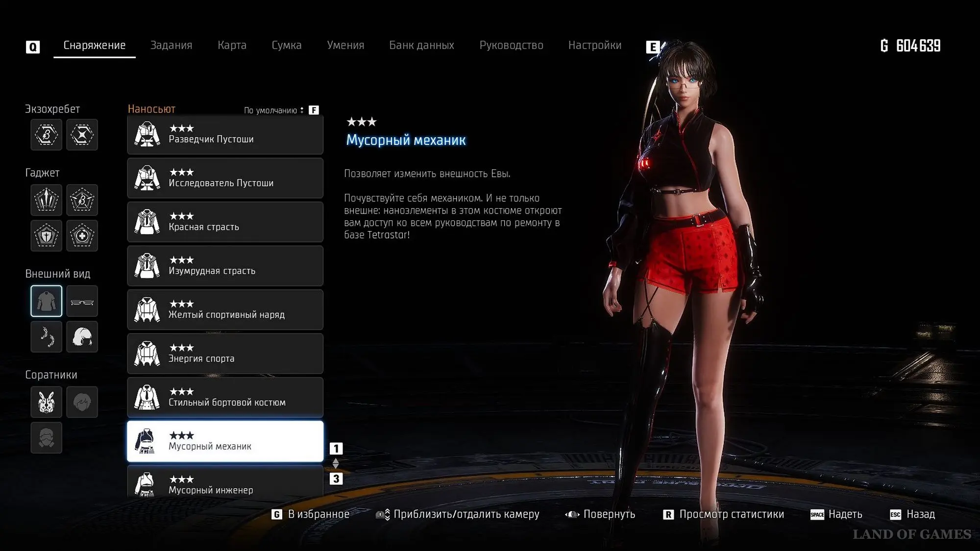Select the Стильный бортовой костюм list entry
Image resolution: width=980 pixels, height=551 pixels.
pyautogui.click(x=225, y=397)
